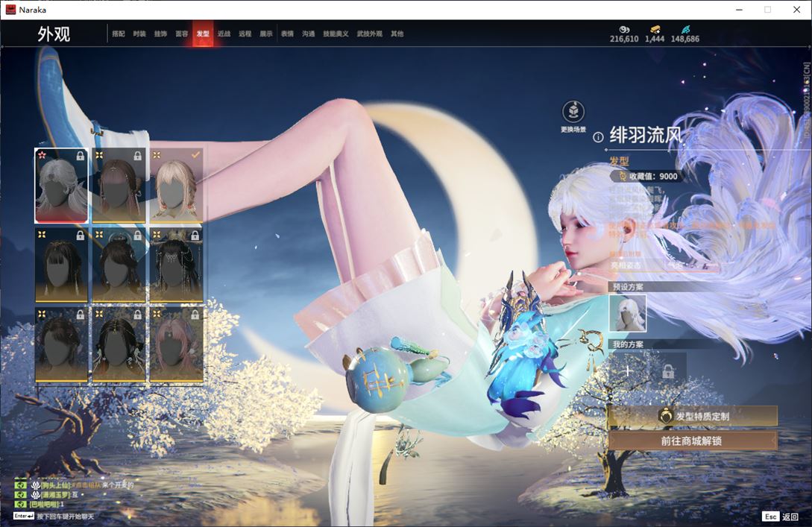Viewport: 812px width, 527px height.
Task: Go to the 近战 tab
Action: tap(224, 34)
